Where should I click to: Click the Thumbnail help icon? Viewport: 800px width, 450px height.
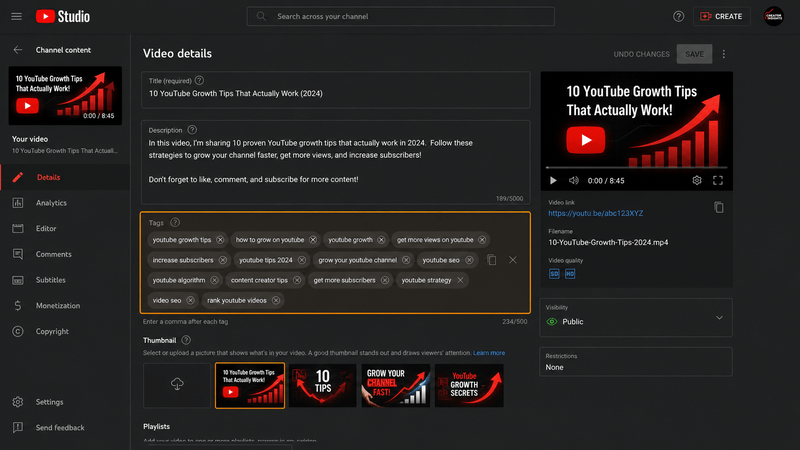(x=186, y=340)
